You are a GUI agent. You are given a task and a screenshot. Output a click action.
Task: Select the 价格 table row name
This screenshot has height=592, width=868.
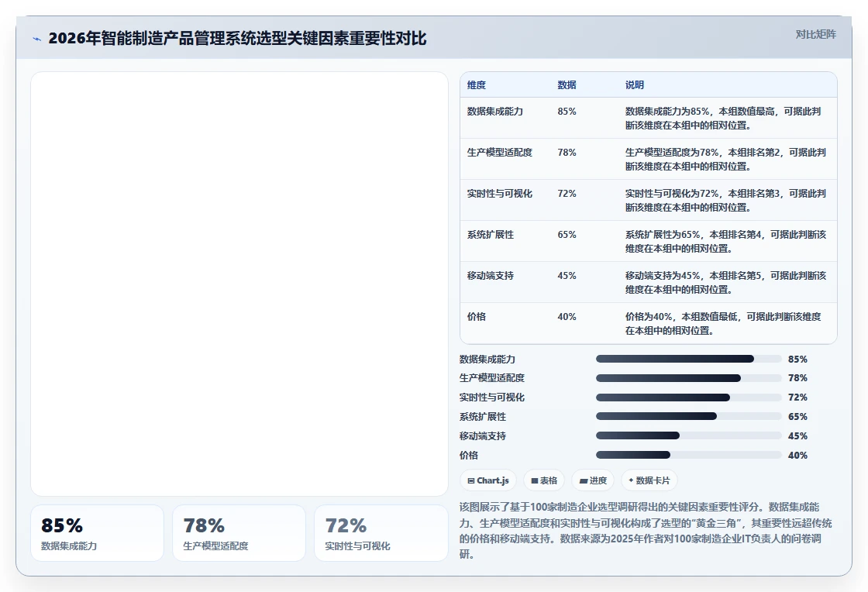[476, 316]
